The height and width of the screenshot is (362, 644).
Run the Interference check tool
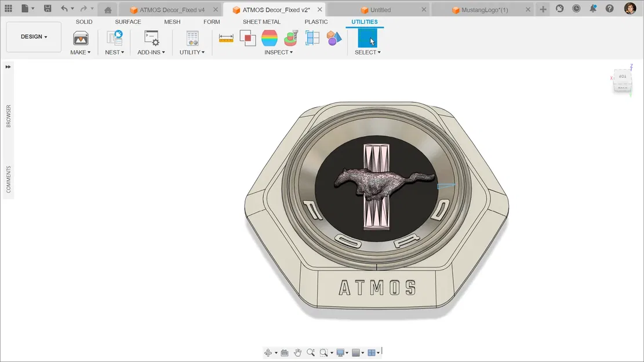pos(248,38)
